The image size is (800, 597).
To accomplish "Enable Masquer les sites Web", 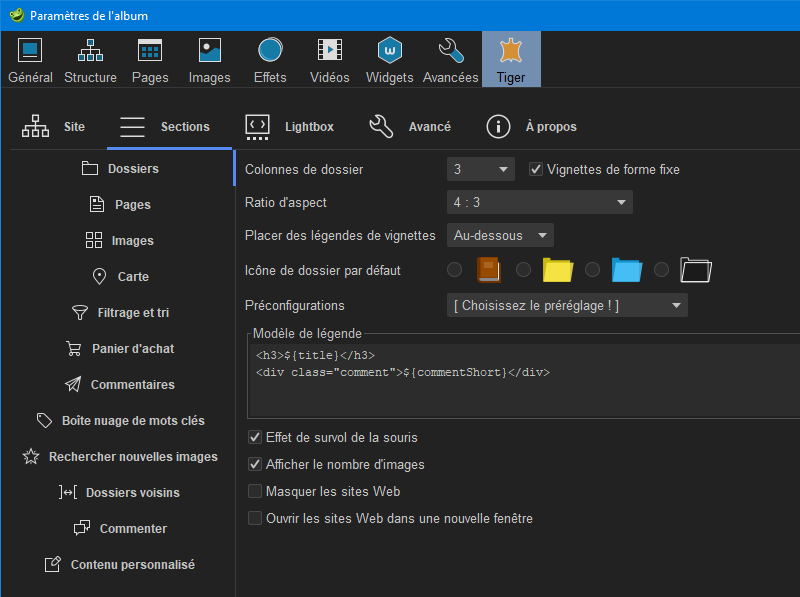I will (255, 492).
